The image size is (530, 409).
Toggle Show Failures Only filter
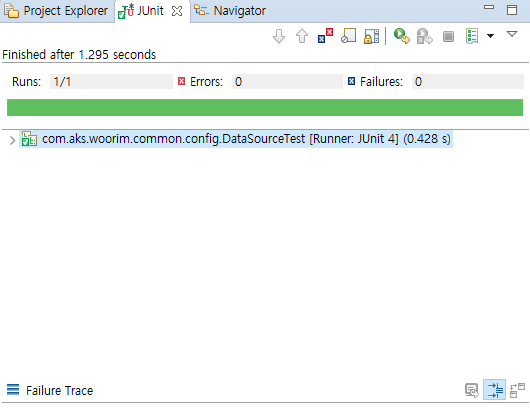[x=325, y=36]
